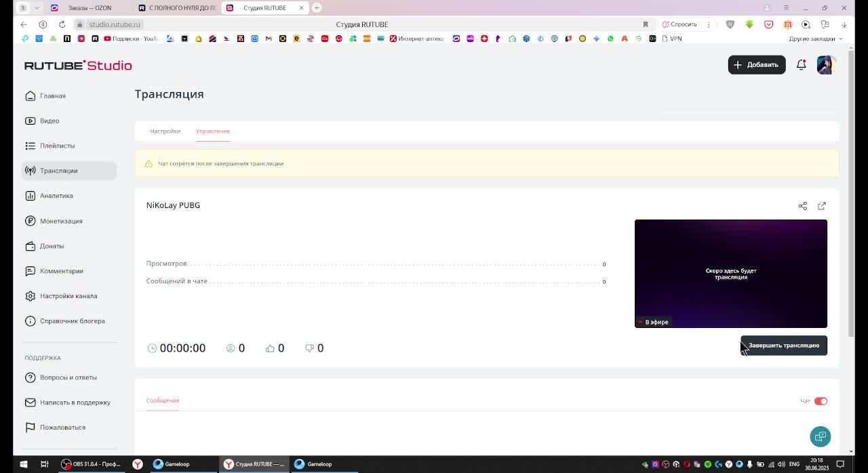Viewport: 868px width, 473px height.
Task: Expand Другие закладки bookmarks folder
Action: [815, 39]
